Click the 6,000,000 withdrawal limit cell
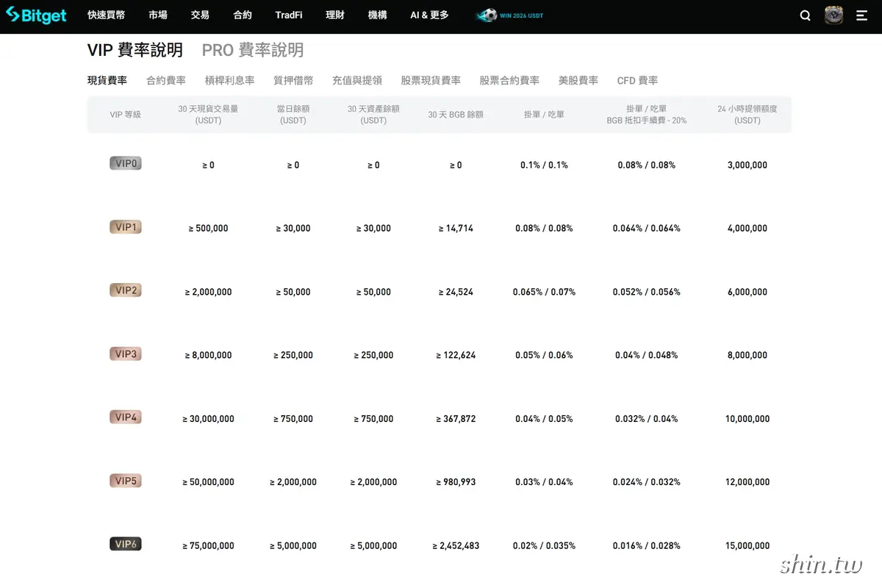Image resolution: width=882 pixels, height=588 pixels. (747, 292)
